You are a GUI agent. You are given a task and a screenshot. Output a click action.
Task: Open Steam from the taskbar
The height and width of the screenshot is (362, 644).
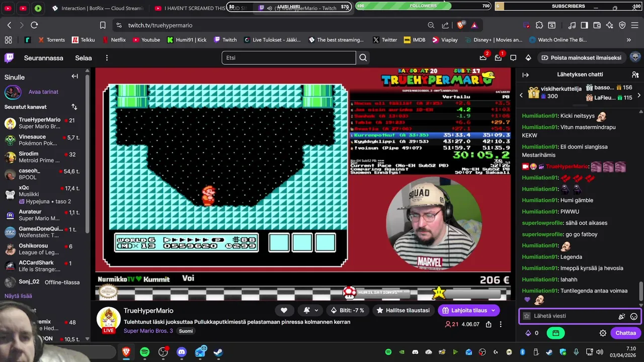(218, 352)
